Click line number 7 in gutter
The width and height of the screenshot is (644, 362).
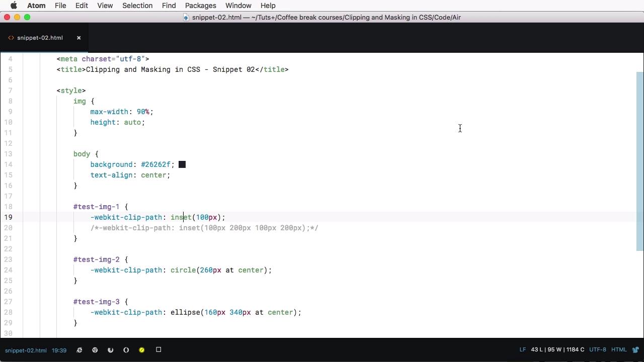click(11, 90)
